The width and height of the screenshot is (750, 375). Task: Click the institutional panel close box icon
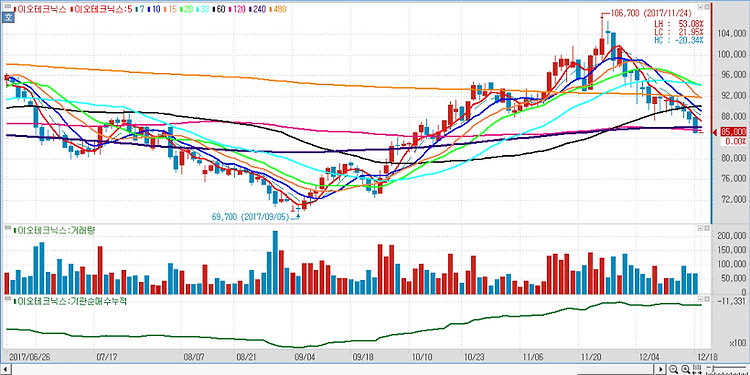[x=707, y=299]
